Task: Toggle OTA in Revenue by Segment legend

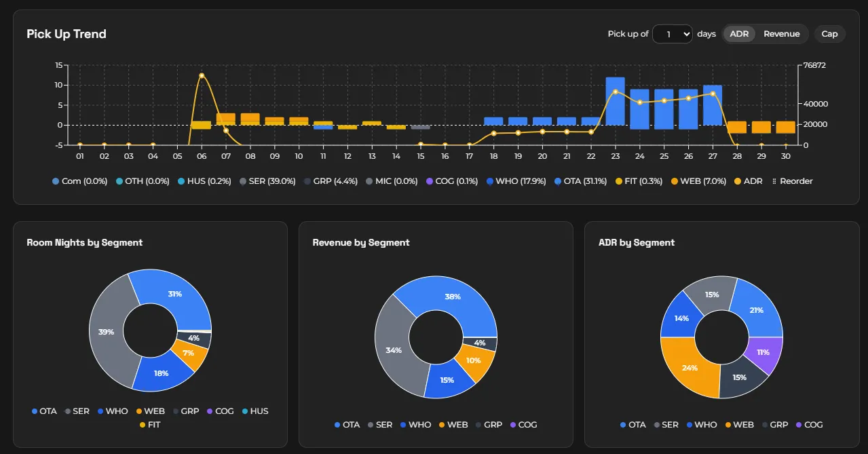Action: tap(347, 425)
